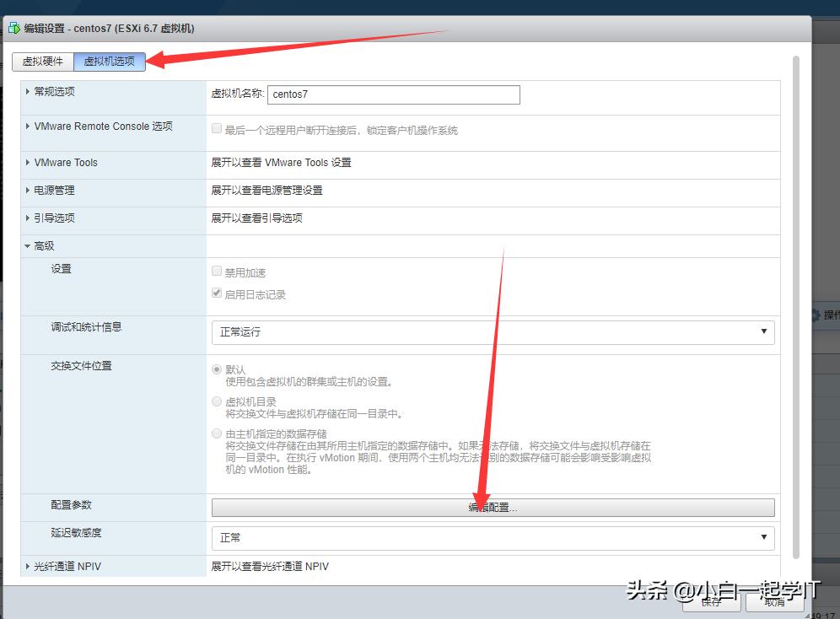Click the 编辑配置 button

point(493,507)
